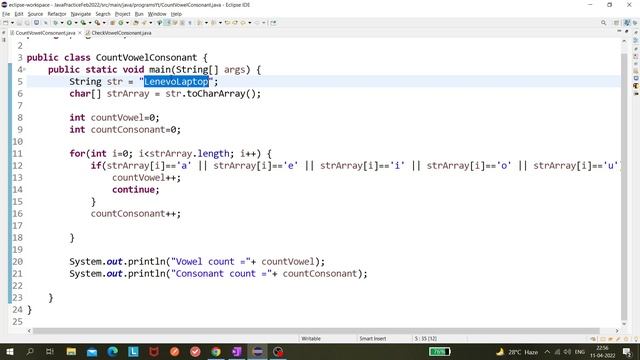Open the Mail app from taskbar
This screenshot has width=640, height=360.
point(92,351)
